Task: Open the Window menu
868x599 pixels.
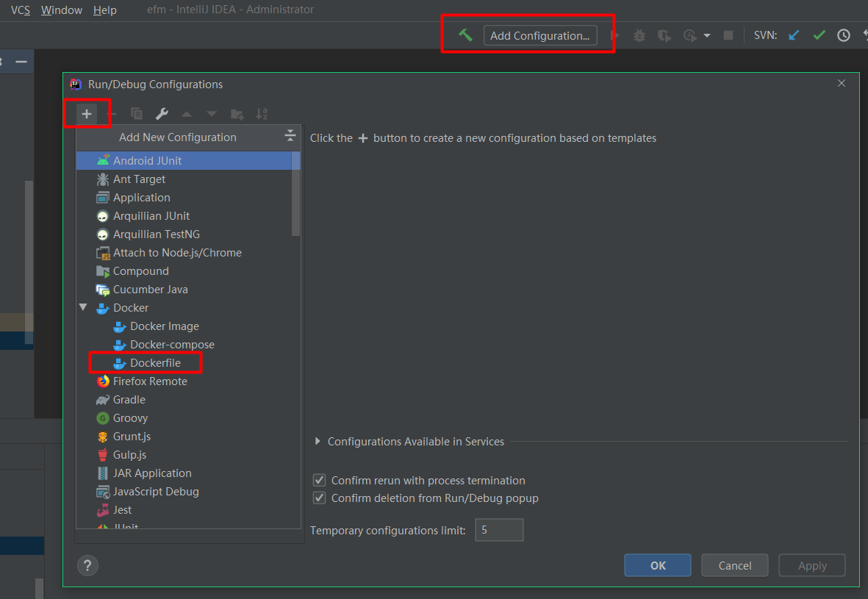Action: coord(62,10)
